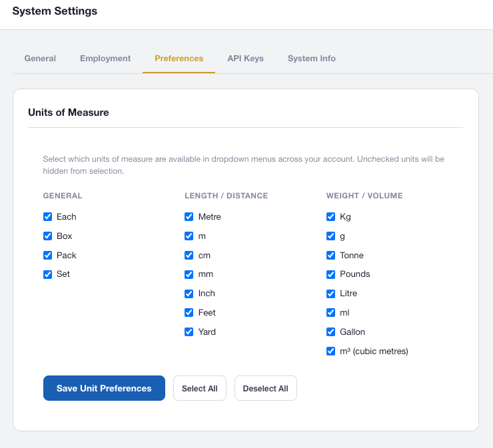The width and height of the screenshot is (493, 448).
Task: Toggle the m length unit checkbox
Action: coord(189,236)
